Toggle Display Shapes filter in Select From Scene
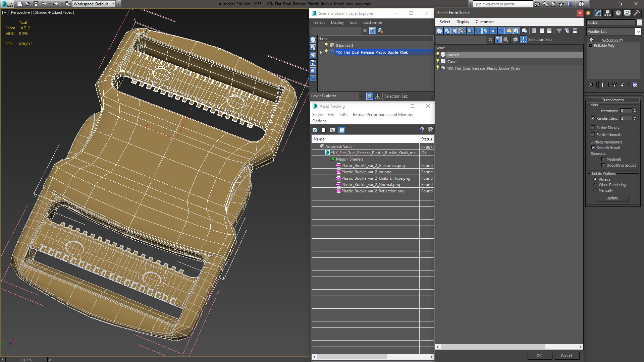The width and height of the screenshot is (644, 362). [447, 31]
